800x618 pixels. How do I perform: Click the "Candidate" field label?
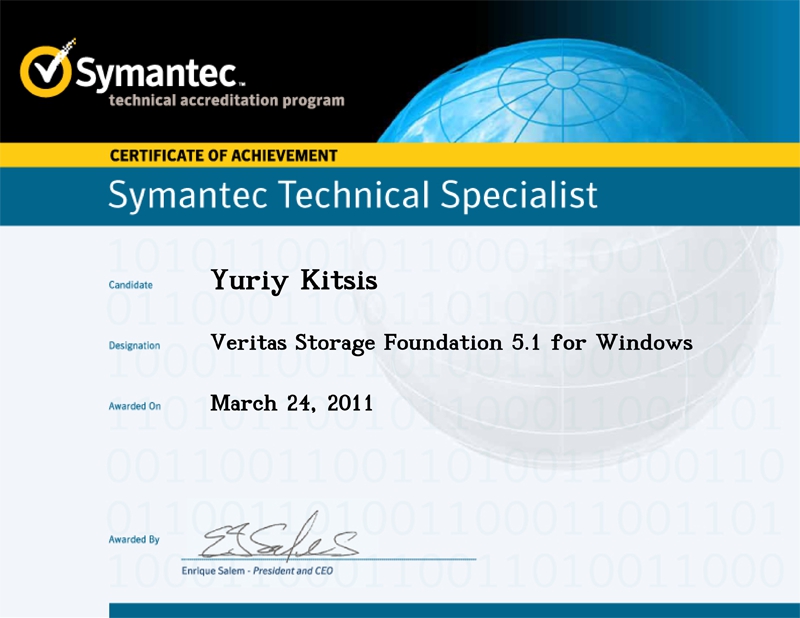pos(131,285)
